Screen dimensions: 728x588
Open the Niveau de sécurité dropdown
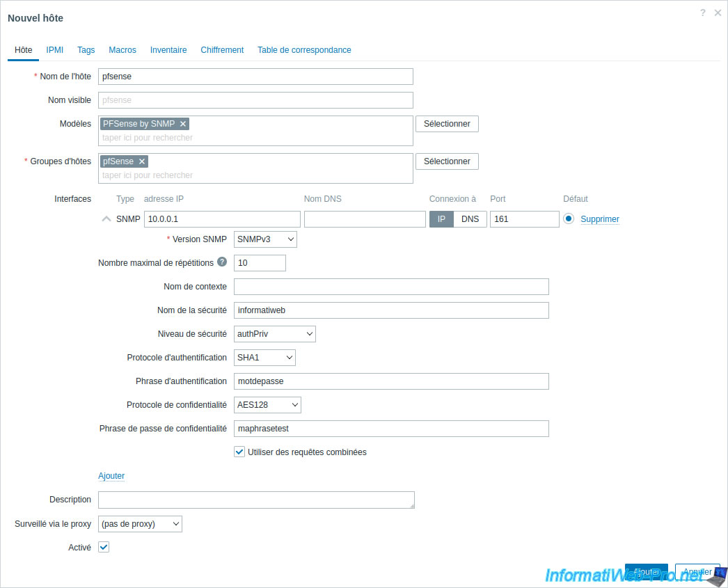[x=275, y=334]
